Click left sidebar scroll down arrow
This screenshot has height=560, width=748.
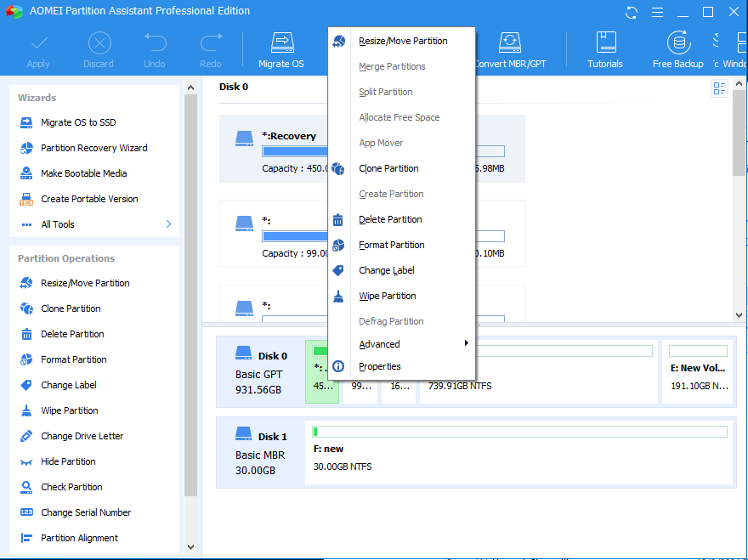[x=190, y=547]
